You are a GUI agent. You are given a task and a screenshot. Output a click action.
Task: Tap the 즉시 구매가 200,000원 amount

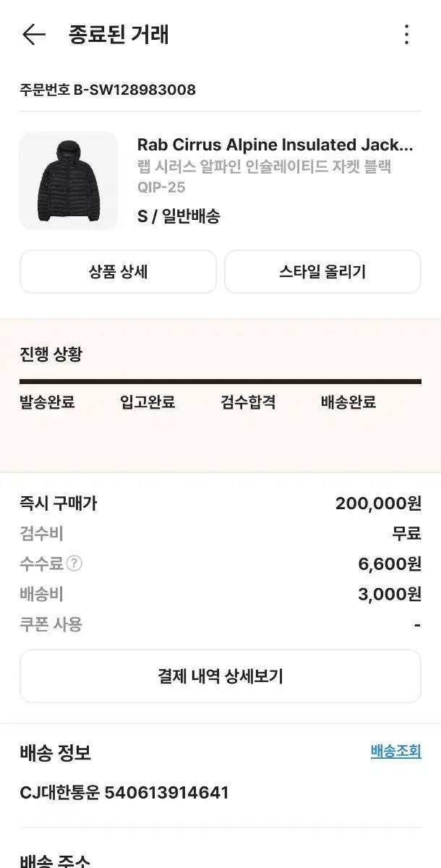point(378,503)
